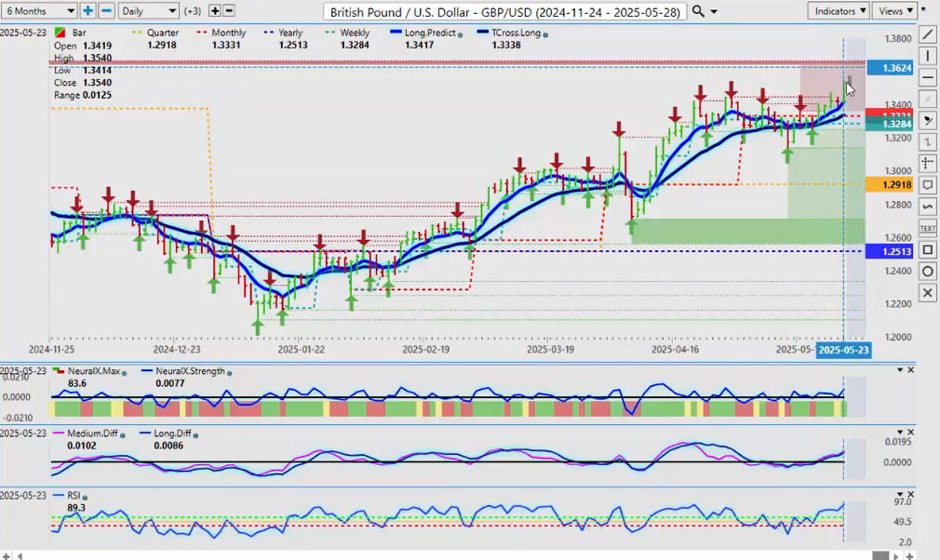Click the Long.Predict settings dot
The height and width of the screenshot is (560, 940).
coord(460,34)
